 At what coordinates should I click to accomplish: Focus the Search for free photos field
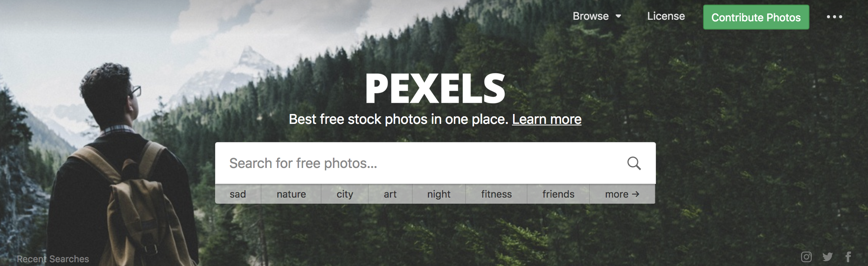(418, 163)
